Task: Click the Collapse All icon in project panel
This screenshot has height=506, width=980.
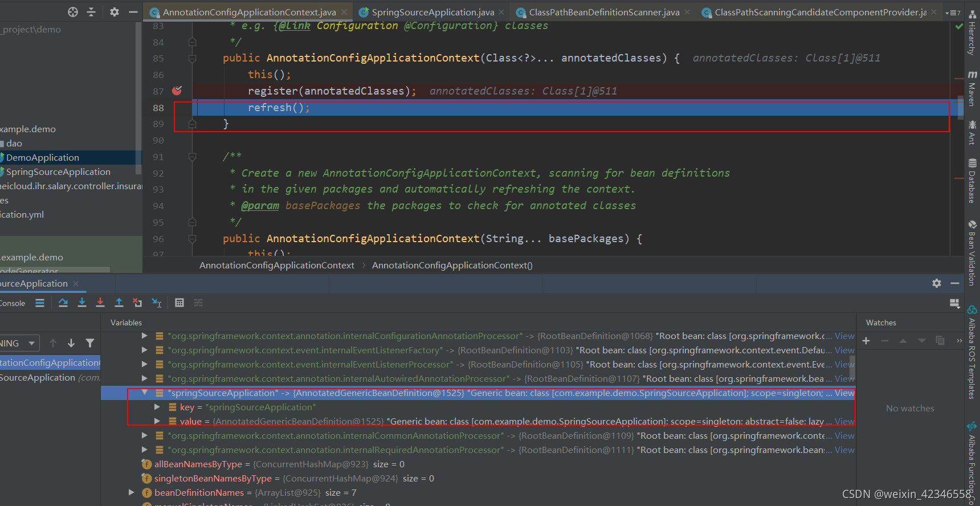Action: click(91, 12)
